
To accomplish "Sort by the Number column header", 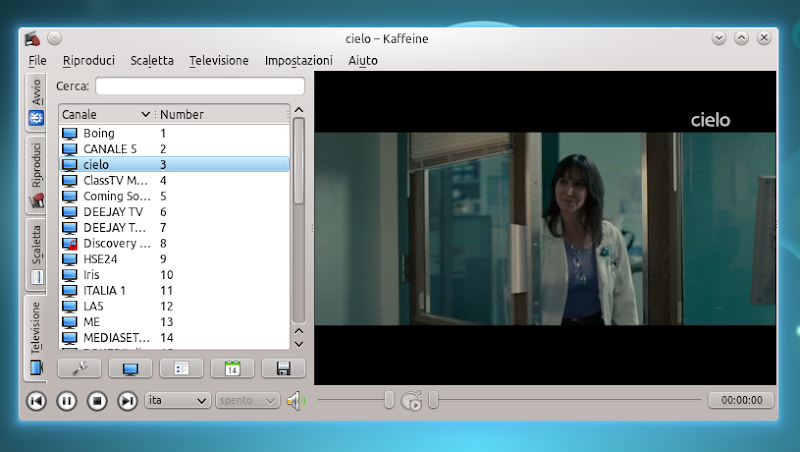I will point(221,114).
